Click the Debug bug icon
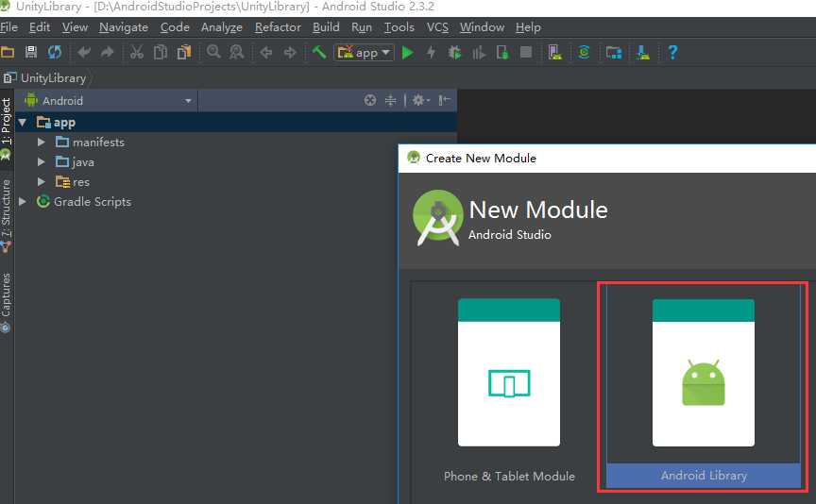The image size is (816, 504). [455, 53]
